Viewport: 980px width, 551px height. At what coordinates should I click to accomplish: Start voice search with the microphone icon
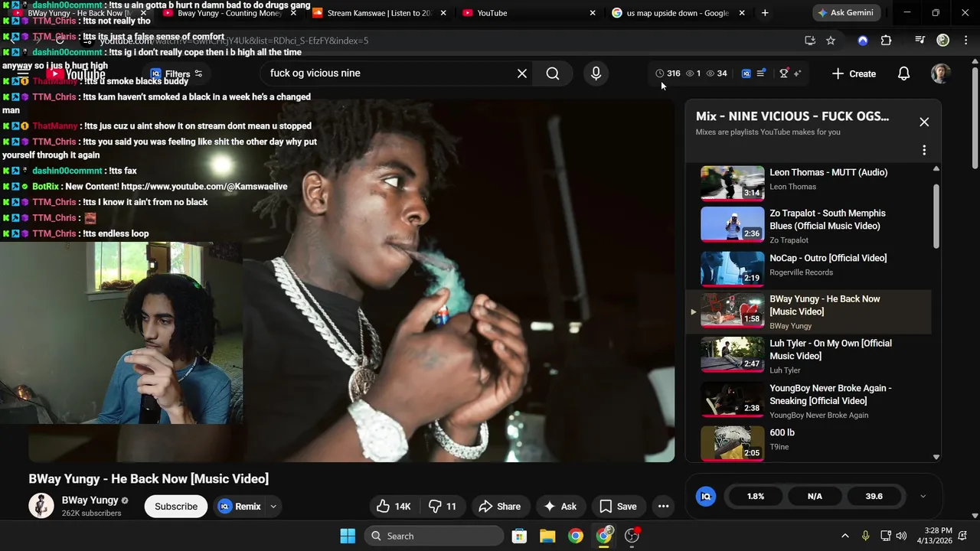click(x=596, y=73)
